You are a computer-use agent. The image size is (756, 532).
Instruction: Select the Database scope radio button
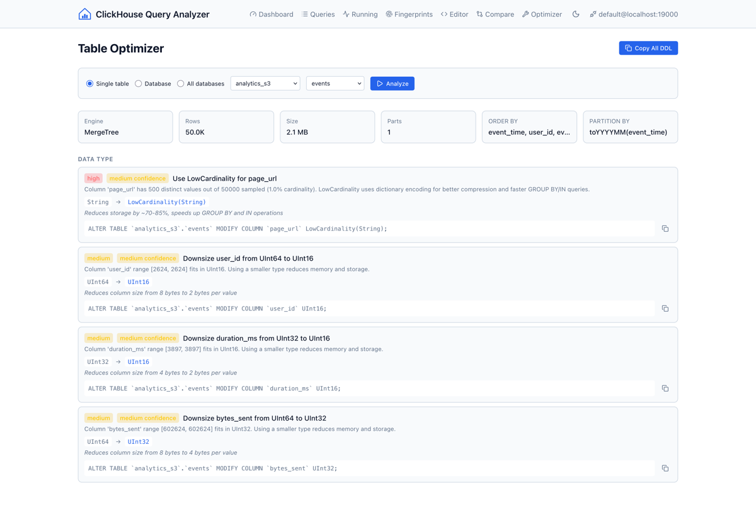pyautogui.click(x=139, y=84)
